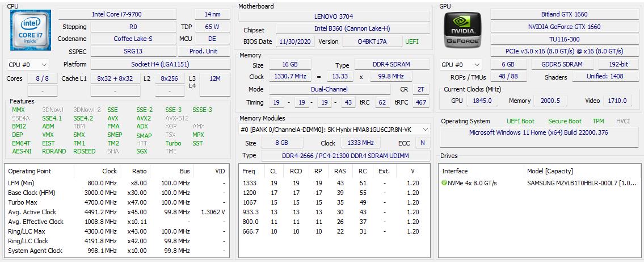Click the BIOS version O4BKT17A field
The width and height of the screenshot is (644, 262).
372,41
